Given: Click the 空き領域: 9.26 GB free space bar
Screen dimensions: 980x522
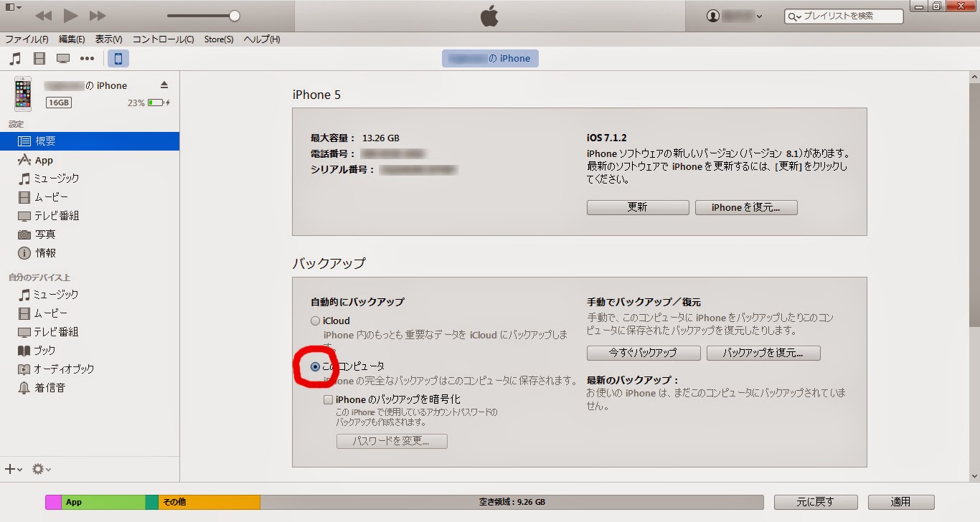Looking at the screenshot, I should pos(512,502).
